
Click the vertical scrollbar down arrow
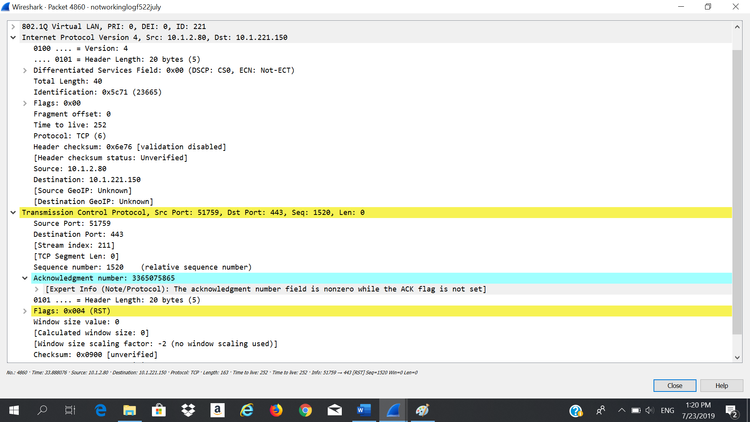(741, 357)
